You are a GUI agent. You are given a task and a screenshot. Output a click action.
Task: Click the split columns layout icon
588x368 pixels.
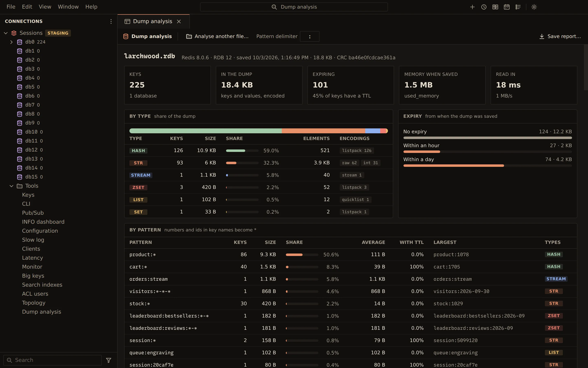[495, 7]
